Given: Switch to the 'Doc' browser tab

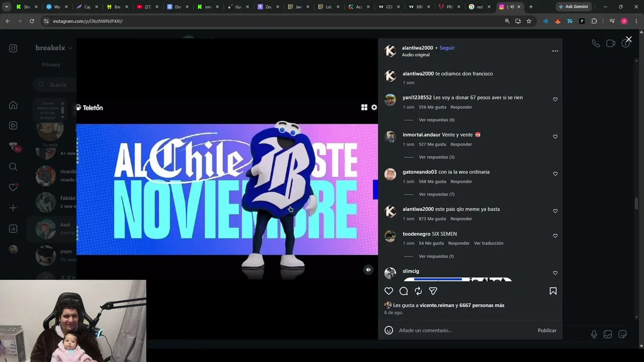Looking at the screenshot, I should [x=178, y=7].
